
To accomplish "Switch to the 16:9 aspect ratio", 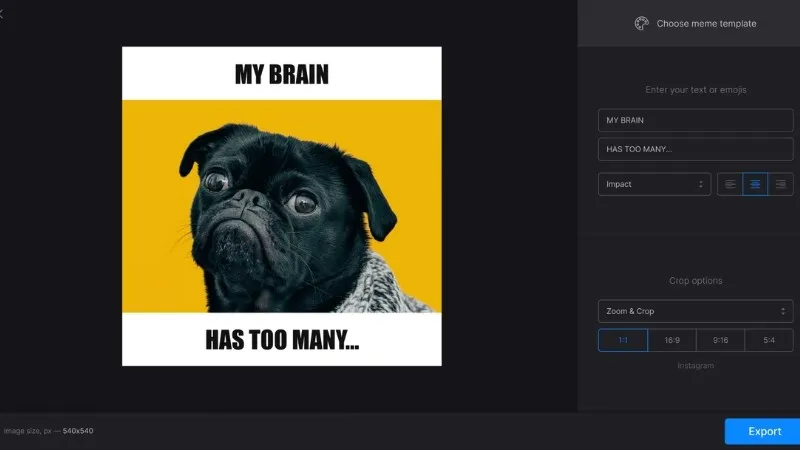I will (x=671, y=340).
